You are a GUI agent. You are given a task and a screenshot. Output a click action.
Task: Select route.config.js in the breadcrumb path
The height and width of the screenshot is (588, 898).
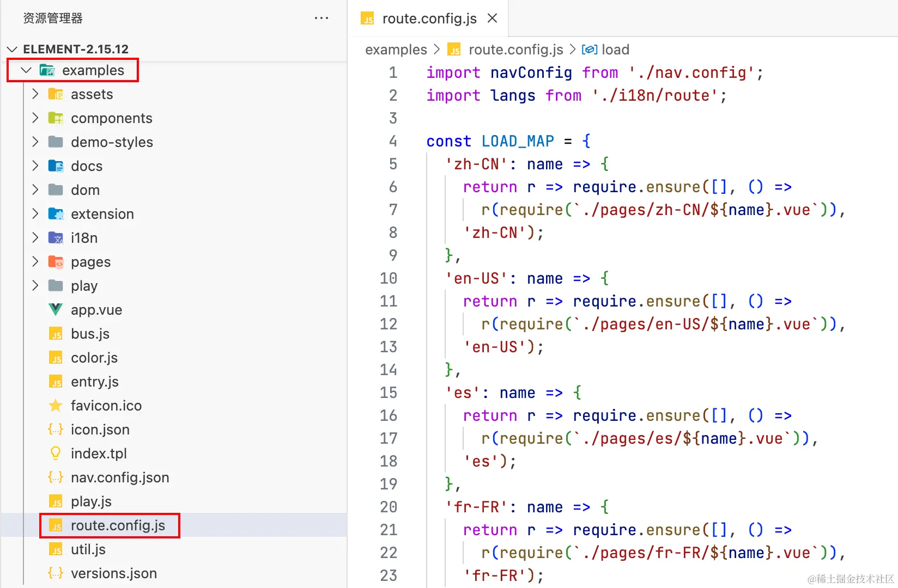click(x=516, y=50)
